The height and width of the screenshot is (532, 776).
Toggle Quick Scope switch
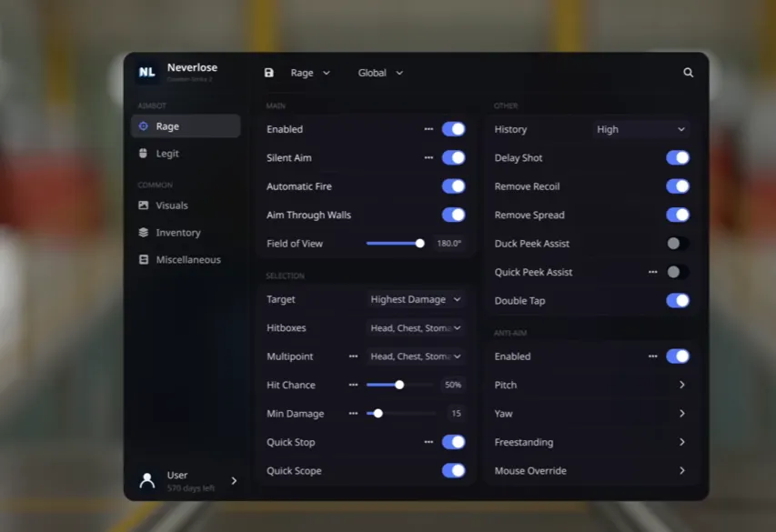[453, 471]
